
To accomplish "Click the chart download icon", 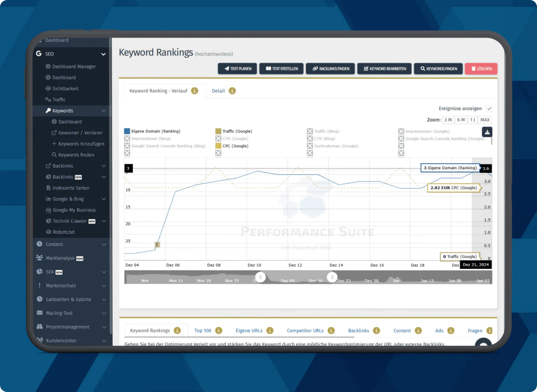I will 487,132.
